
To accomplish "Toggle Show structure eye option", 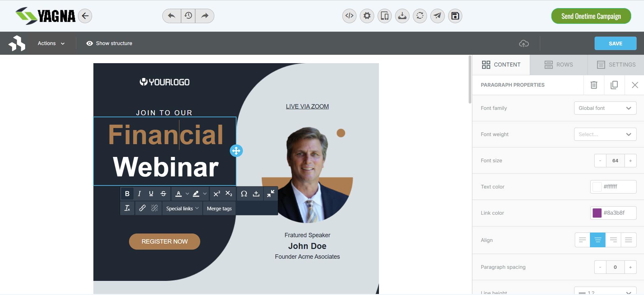I will point(109,43).
